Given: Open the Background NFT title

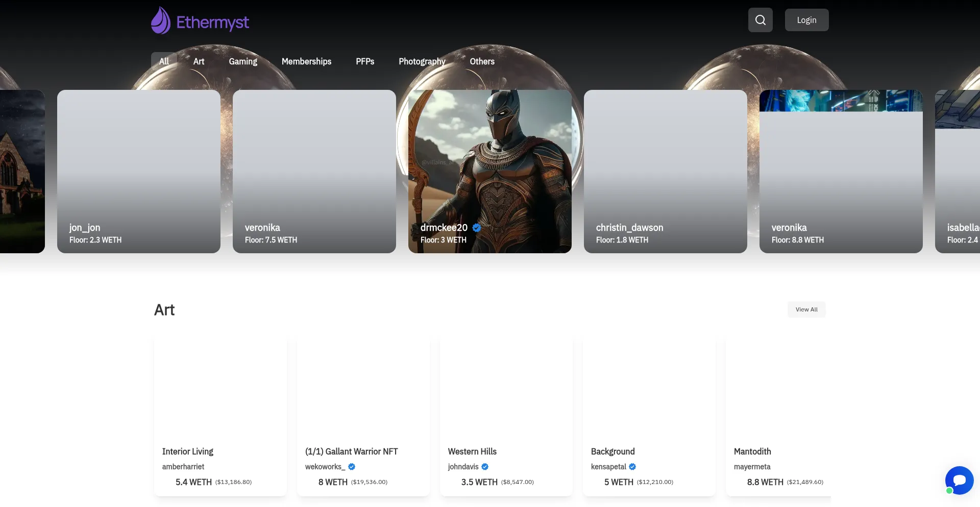Looking at the screenshot, I should (613, 451).
